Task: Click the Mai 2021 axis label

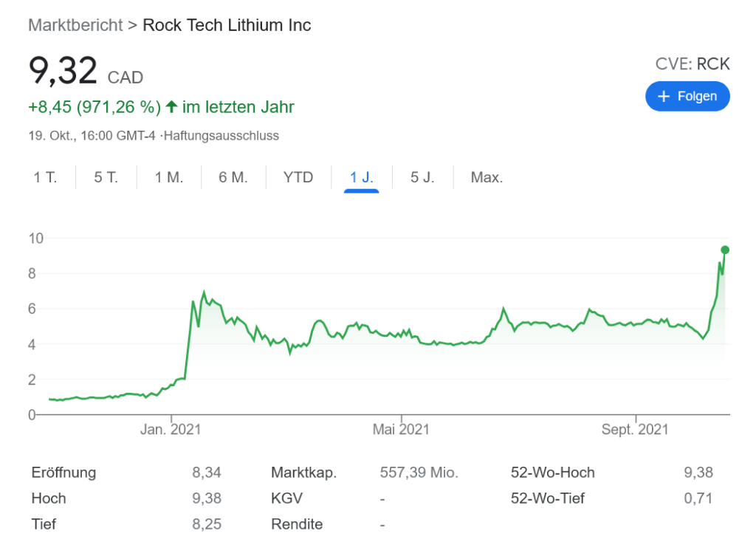Action: (x=401, y=429)
